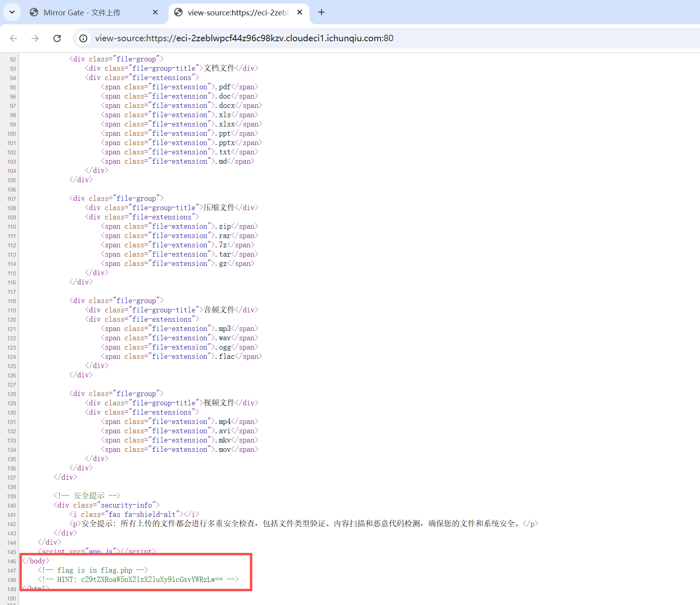Click line number 147 in the gutter
The width and height of the screenshot is (700, 605).
(11, 571)
